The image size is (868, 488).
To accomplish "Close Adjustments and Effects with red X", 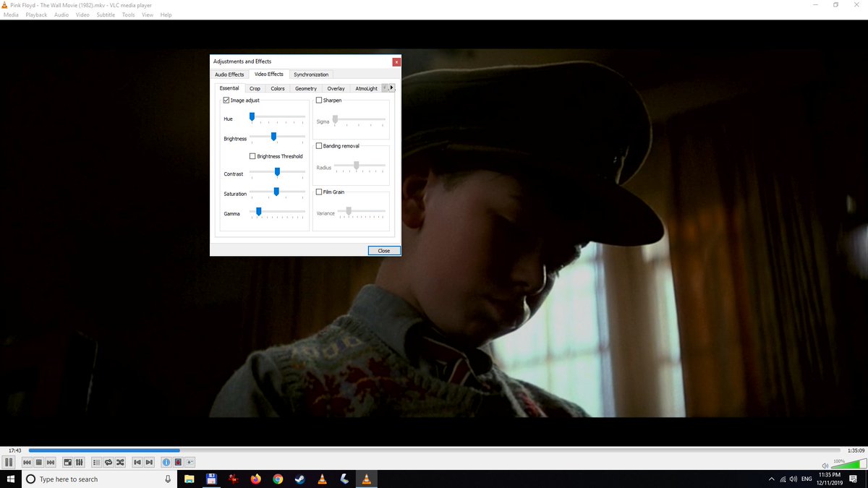I will pos(396,61).
